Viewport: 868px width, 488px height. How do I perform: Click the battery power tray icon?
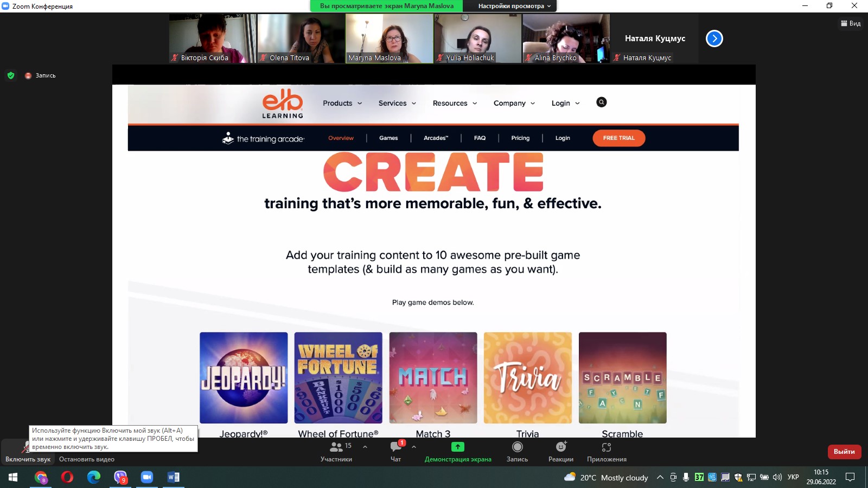click(x=764, y=477)
